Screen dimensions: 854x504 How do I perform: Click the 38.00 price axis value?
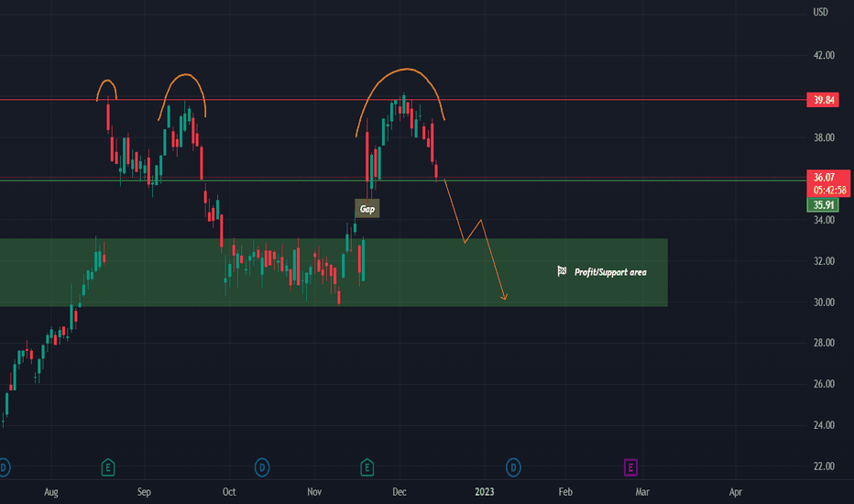[x=824, y=137]
